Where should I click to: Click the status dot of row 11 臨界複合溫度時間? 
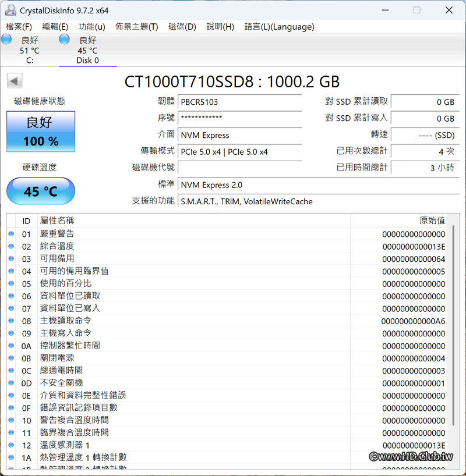[11, 432]
